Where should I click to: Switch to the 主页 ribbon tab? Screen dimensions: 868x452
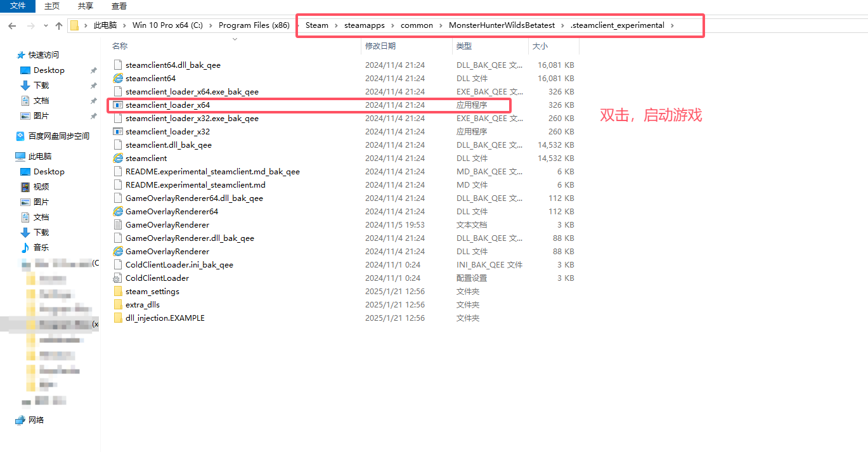point(52,6)
